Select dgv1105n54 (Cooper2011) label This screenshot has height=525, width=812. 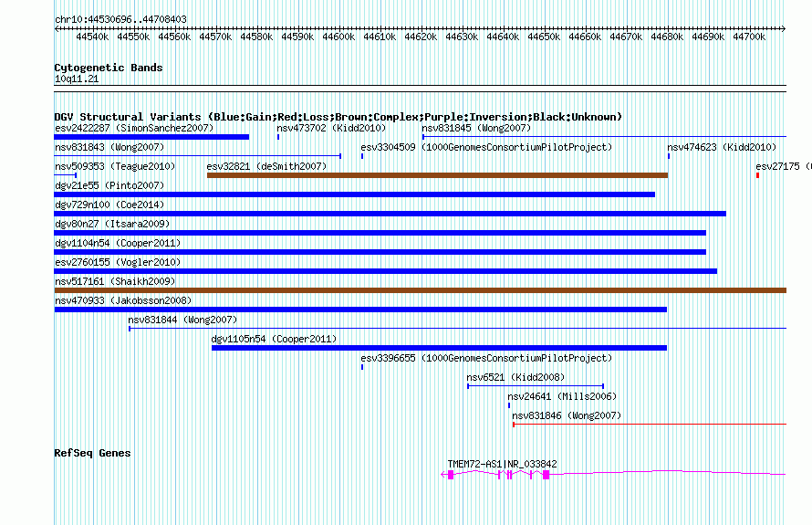(x=274, y=339)
